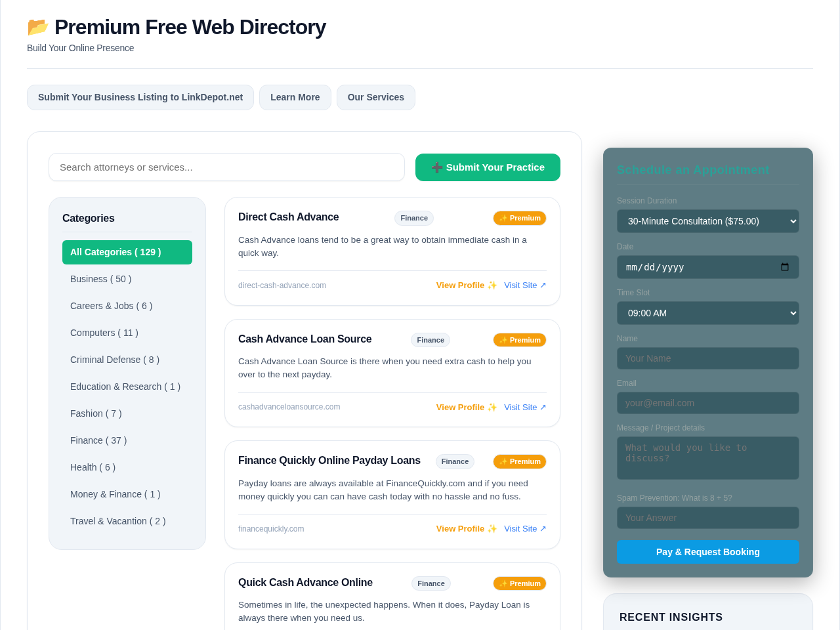This screenshot has height=630, width=840.
Task: Click the RECENT INSIGHTS heading
Action: pyautogui.click(x=671, y=618)
